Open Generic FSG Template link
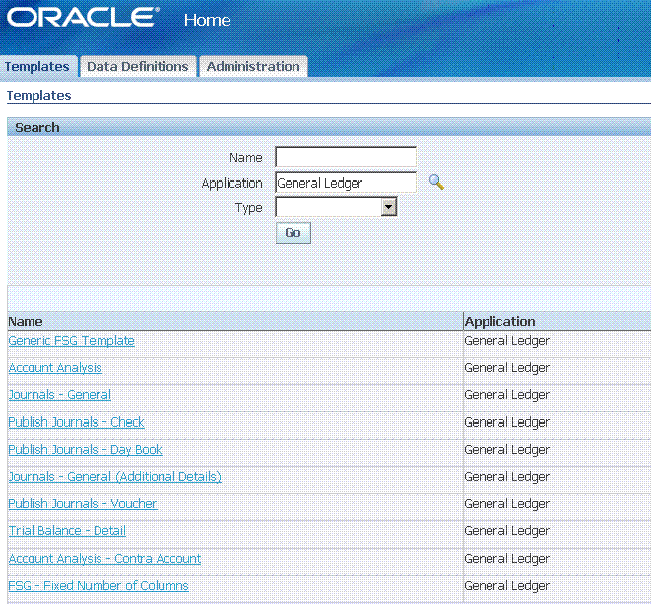The height and width of the screenshot is (604, 651). [x=71, y=341]
